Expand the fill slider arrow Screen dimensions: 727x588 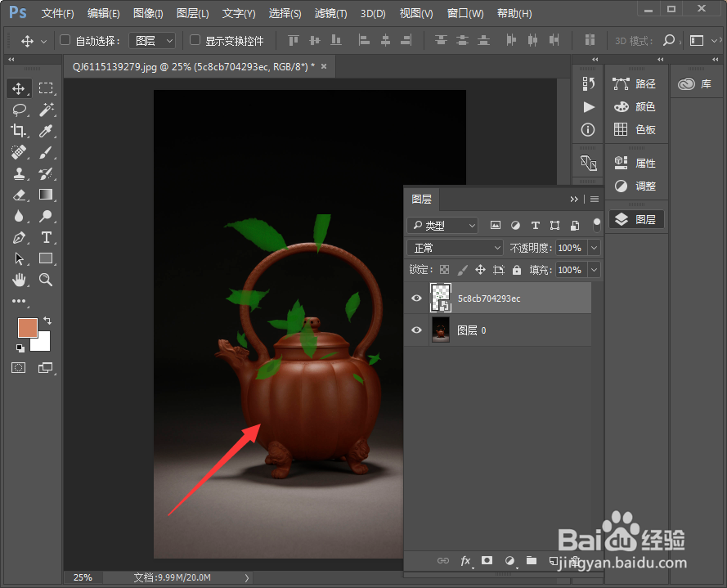pos(595,270)
